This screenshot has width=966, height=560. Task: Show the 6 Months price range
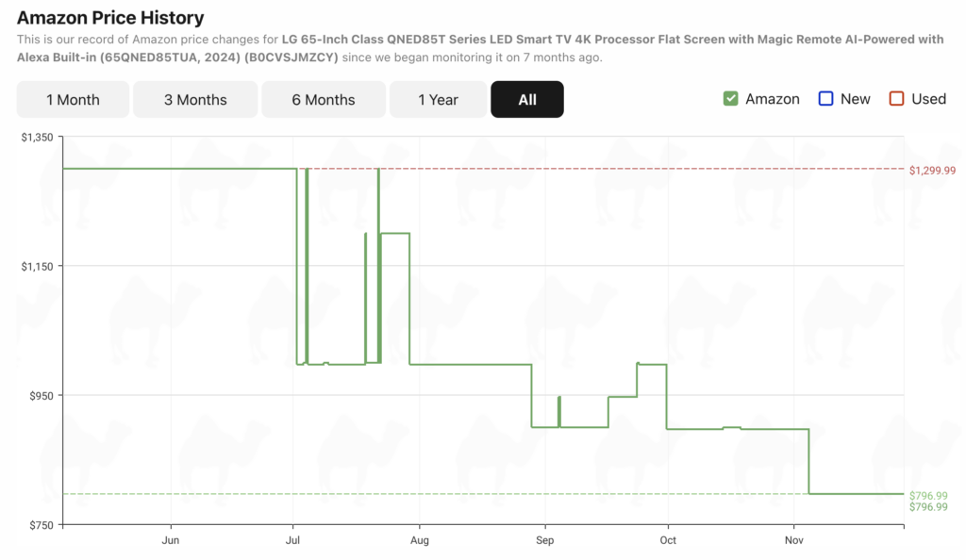click(x=324, y=99)
